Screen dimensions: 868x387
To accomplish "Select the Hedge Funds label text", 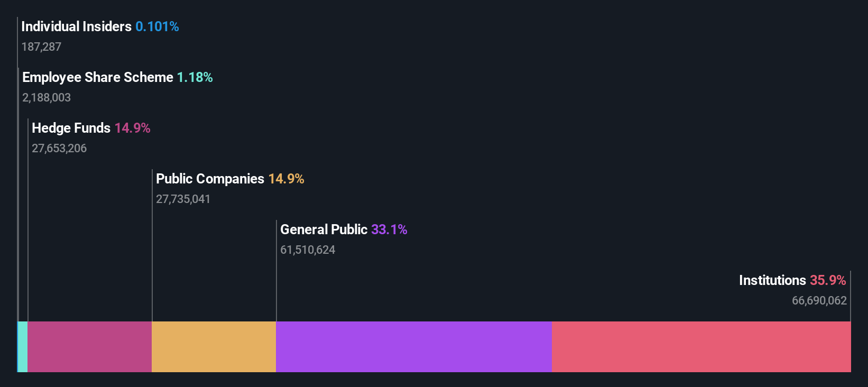I will pos(71,128).
